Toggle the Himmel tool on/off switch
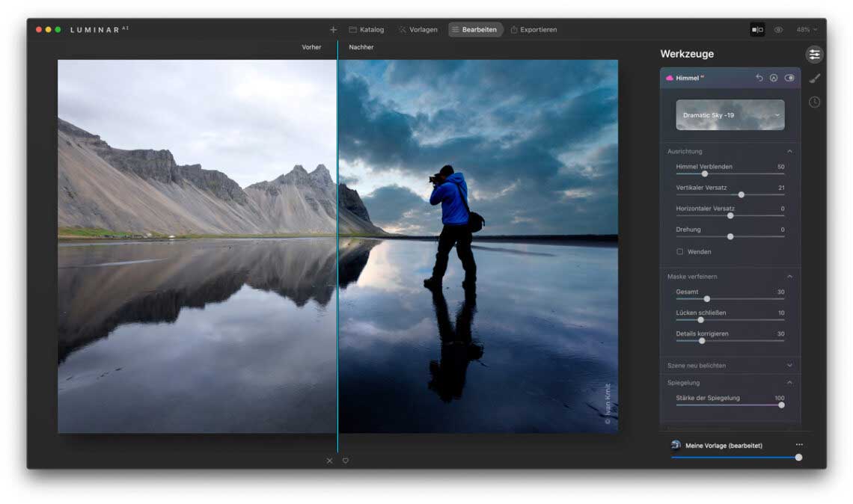The height and width of the screenshot is (504, 853). (x=789, y=78)
